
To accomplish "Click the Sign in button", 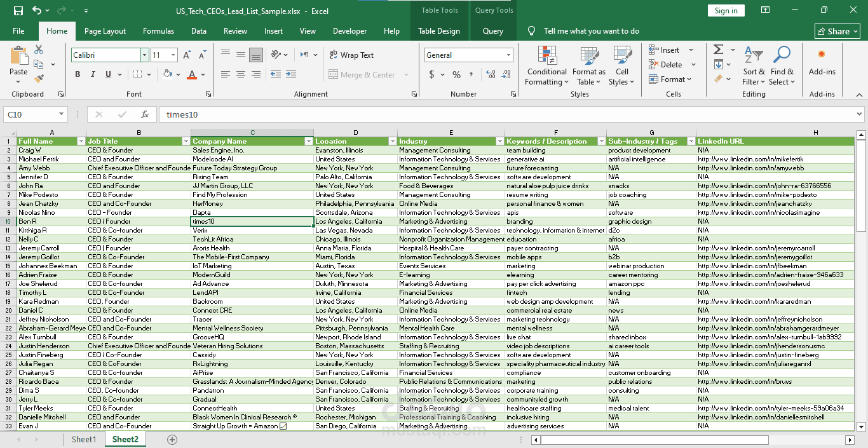I will (726, 10).
